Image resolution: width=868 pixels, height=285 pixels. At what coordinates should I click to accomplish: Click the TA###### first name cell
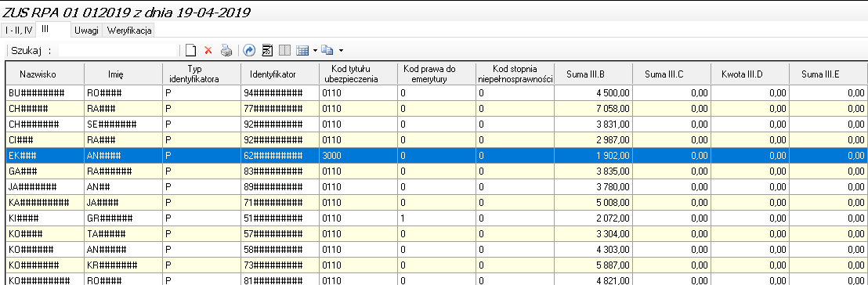coord(124,234)
